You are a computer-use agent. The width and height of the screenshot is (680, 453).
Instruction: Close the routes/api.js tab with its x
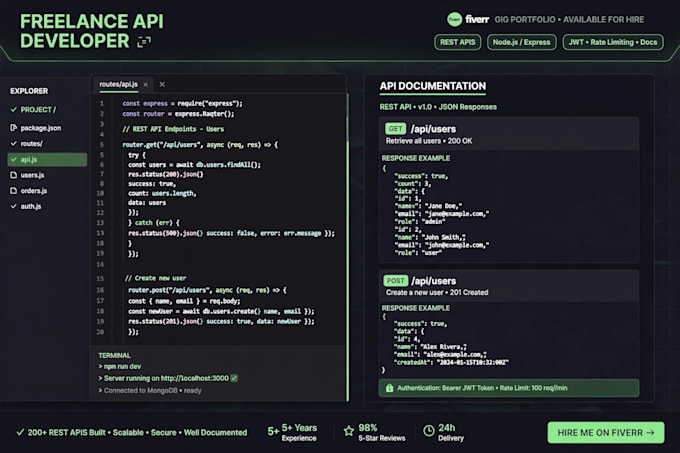146,85
